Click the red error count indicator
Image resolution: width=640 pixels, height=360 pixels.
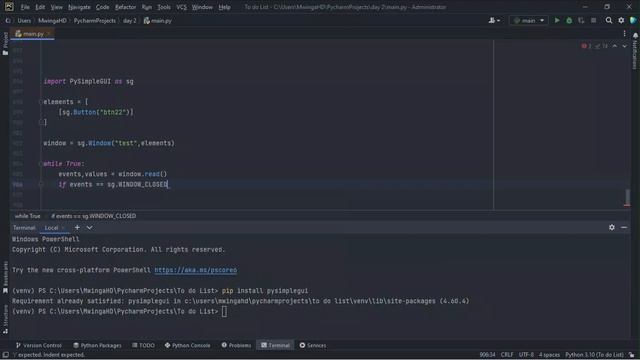tap(586, 46)
